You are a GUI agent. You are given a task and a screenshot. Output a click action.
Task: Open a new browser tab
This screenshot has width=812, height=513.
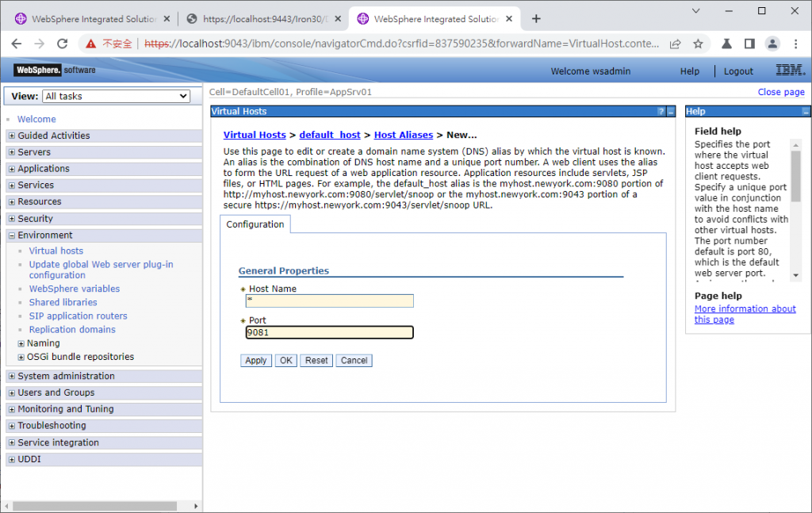(x=536, y=19)
